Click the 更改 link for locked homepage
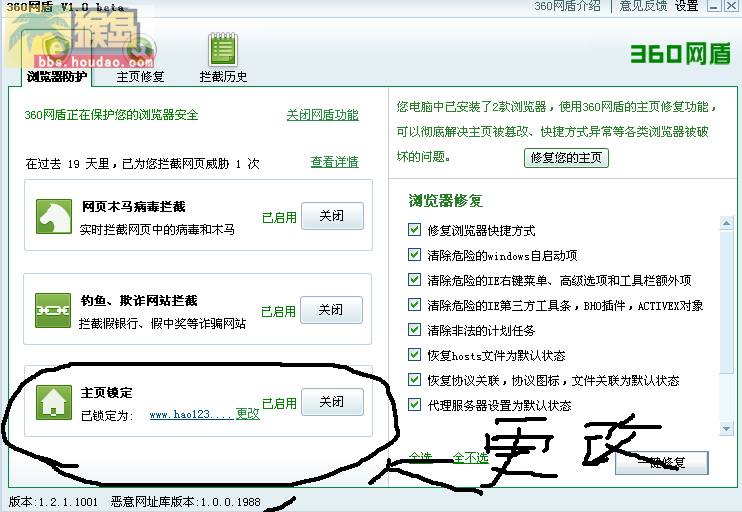 [248, 414]
